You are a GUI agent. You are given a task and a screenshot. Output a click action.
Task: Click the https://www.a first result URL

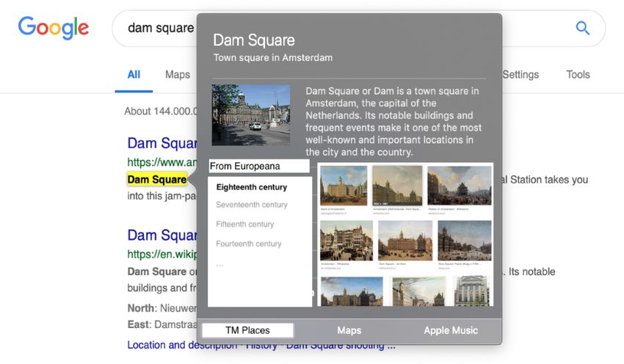point(162,162)
